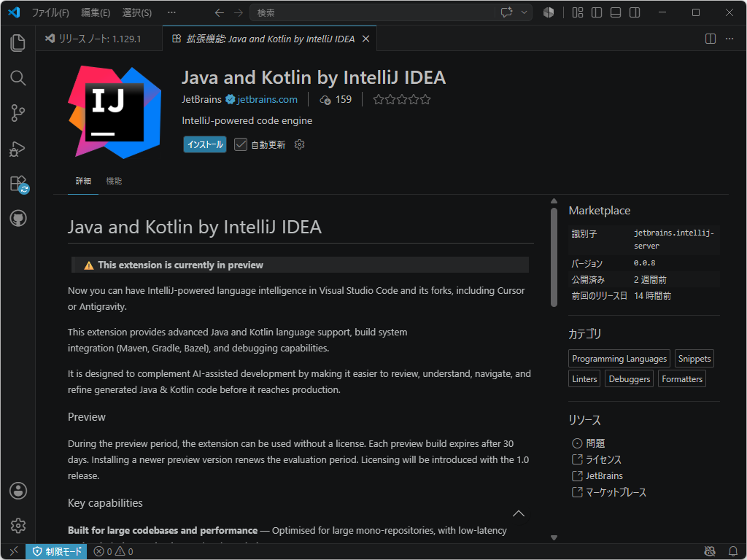
Task: Expand the chat dropdown chevron
Action: (x=524, y=13)
